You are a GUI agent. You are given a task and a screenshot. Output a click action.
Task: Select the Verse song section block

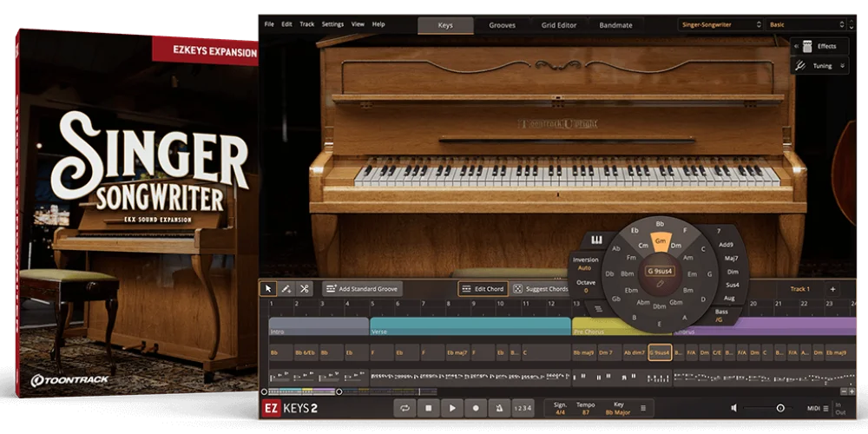pyautogui.click(x=470, y=326)
